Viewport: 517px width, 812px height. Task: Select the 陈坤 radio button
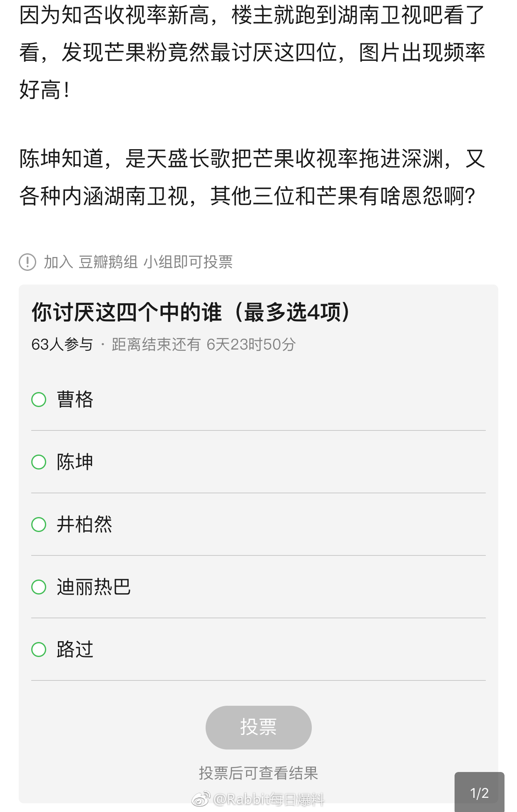(x=39, y=462)
